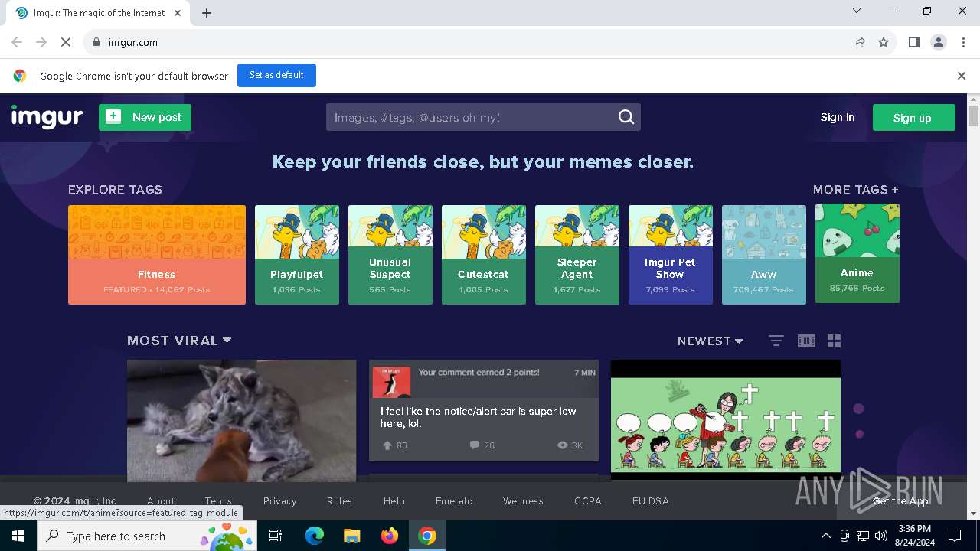Image resolution: width=980 pixels, height=551 pixels.
Task: Click the page vertical scrollbar thumb
Action: pos(973,116)
